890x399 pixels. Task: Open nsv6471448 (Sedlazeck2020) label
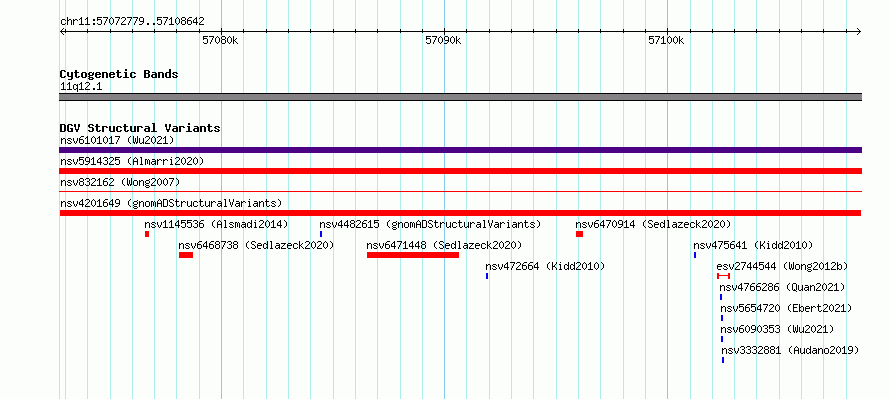pos(444,245)
